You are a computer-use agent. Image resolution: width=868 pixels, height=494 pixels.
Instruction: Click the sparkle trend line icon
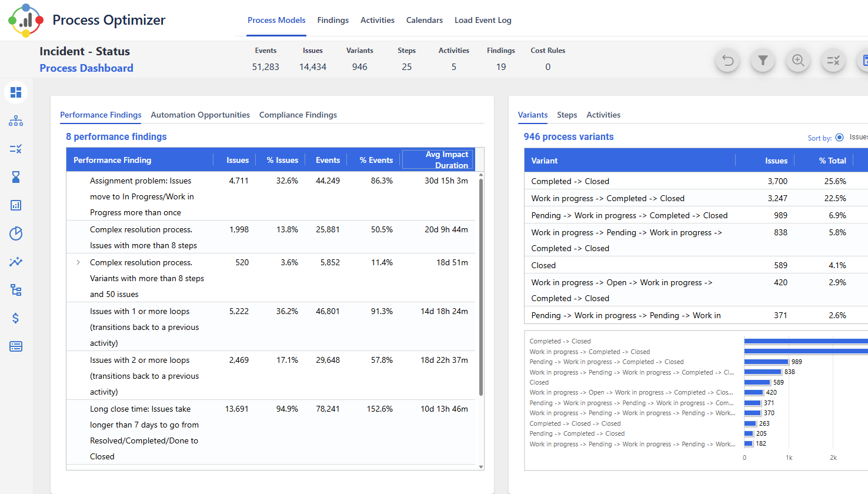click(16, 262)
